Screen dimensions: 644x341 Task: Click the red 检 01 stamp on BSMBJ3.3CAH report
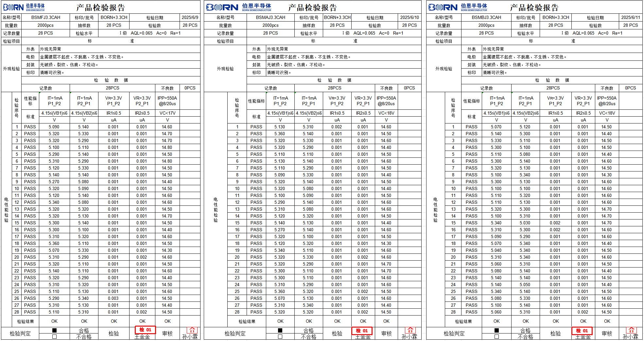tap(582, 331)
